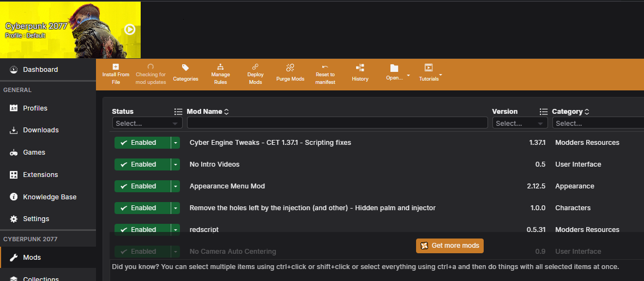Viewport: 644px width, 281px height.
Task: Click the list icon beside the Status header
Action: tap(178, 112)
